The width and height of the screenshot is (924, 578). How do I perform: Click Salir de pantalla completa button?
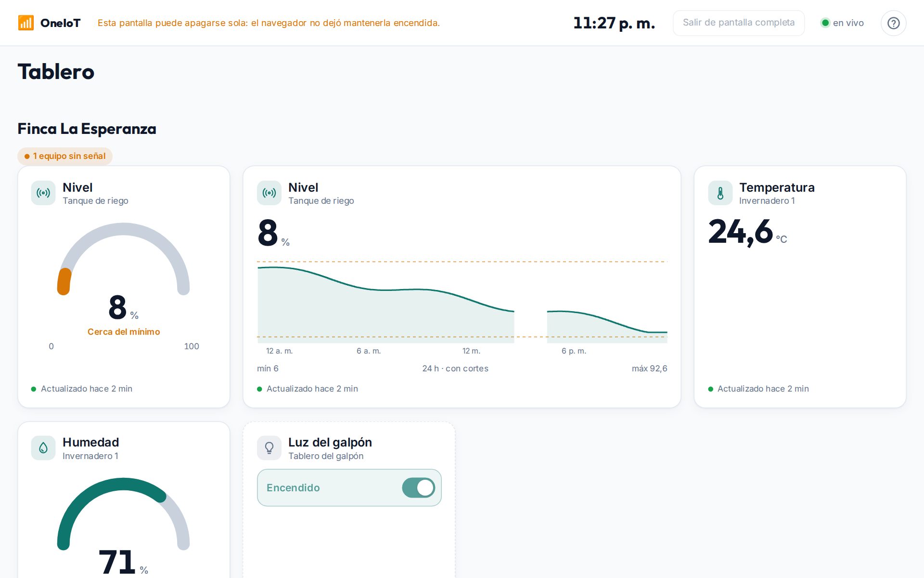click(739, 23)
